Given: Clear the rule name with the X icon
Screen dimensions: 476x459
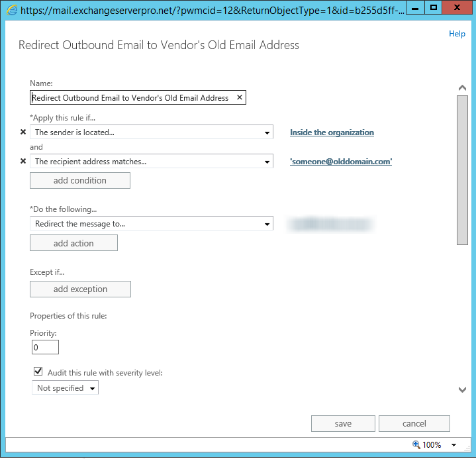Looking at the screenshot, I should (239, 97).
